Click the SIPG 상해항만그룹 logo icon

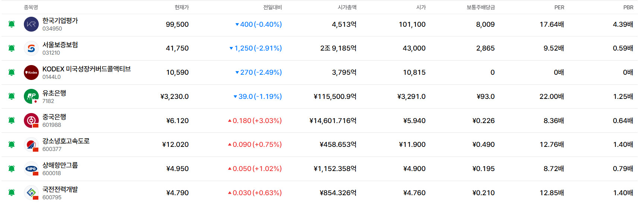(31, 169)
